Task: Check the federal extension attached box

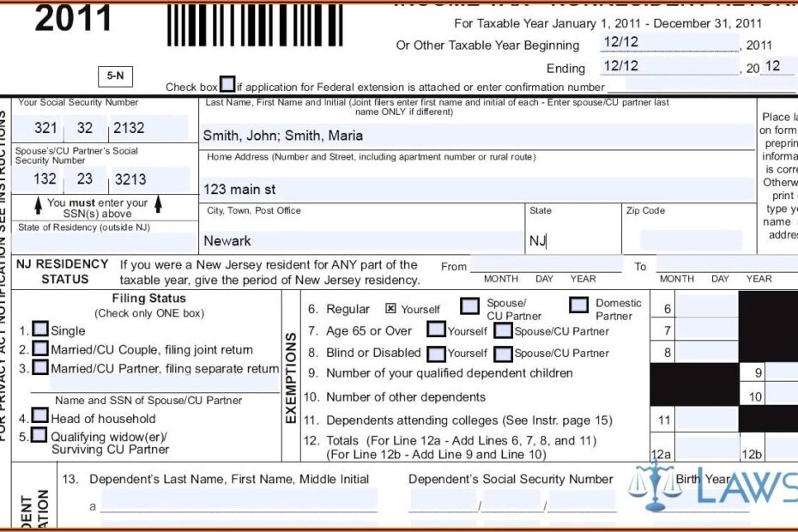Action: click(x=227, y=82)
